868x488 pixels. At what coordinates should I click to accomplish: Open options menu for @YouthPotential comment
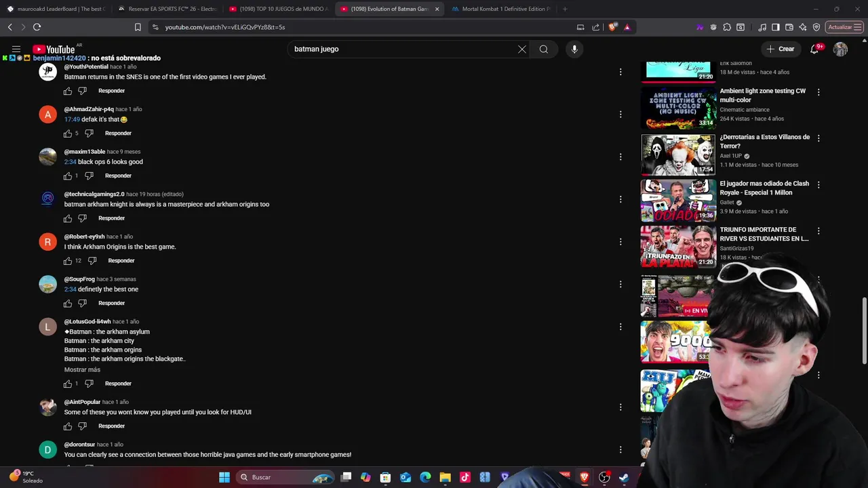coord(620,72)
